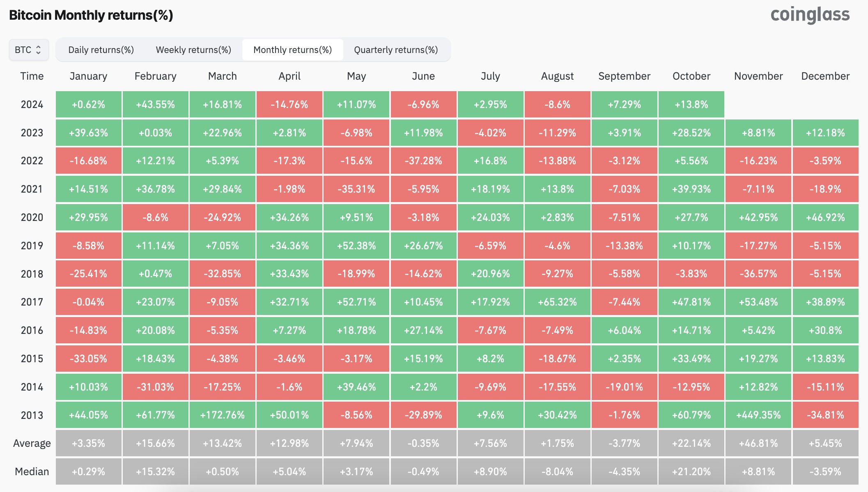Screen dimensions: 868x492
Task: Click the June 2022 -37.28% cell
Action: [x=423, y=161]
